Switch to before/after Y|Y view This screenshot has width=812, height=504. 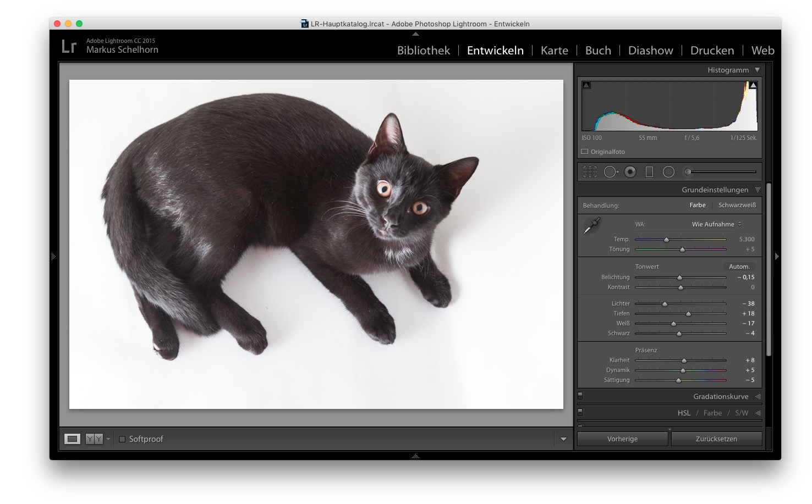[94, 439]
